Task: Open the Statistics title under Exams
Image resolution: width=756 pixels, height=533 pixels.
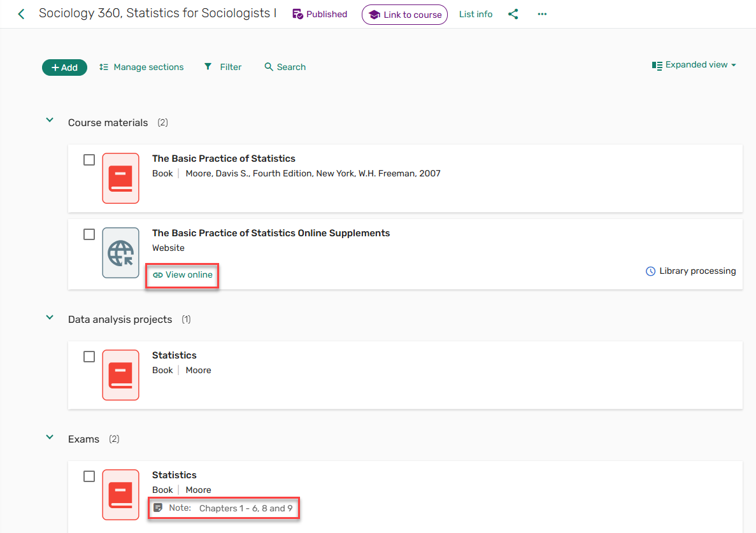Action: pyautogui.click(x=175, y=475)
